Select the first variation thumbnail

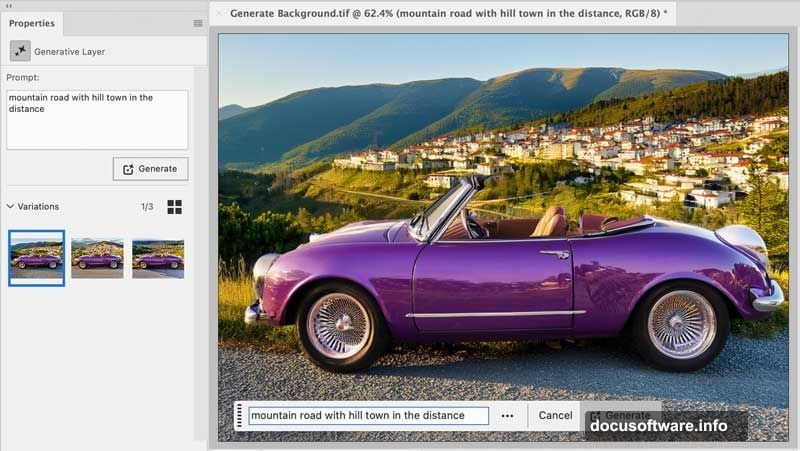pyautogui.click(x=37, y=258)
